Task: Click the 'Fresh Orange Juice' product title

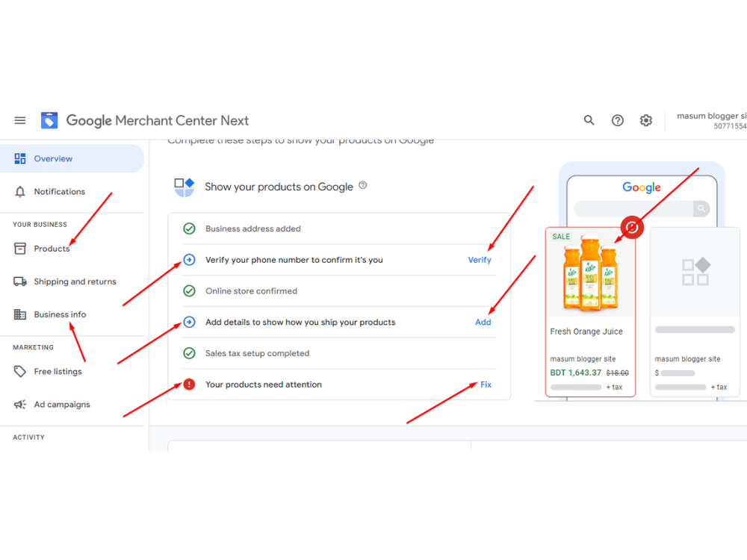Action: [x=586, y=332]
